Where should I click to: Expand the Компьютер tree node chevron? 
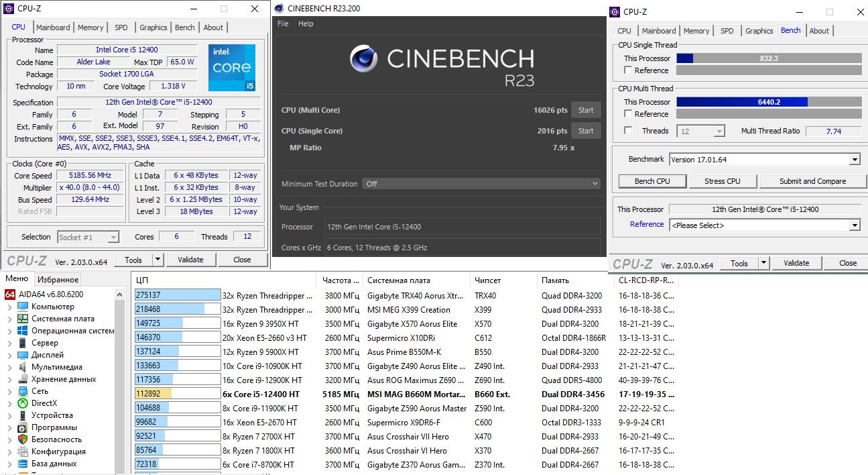click(x=9, y=307)
